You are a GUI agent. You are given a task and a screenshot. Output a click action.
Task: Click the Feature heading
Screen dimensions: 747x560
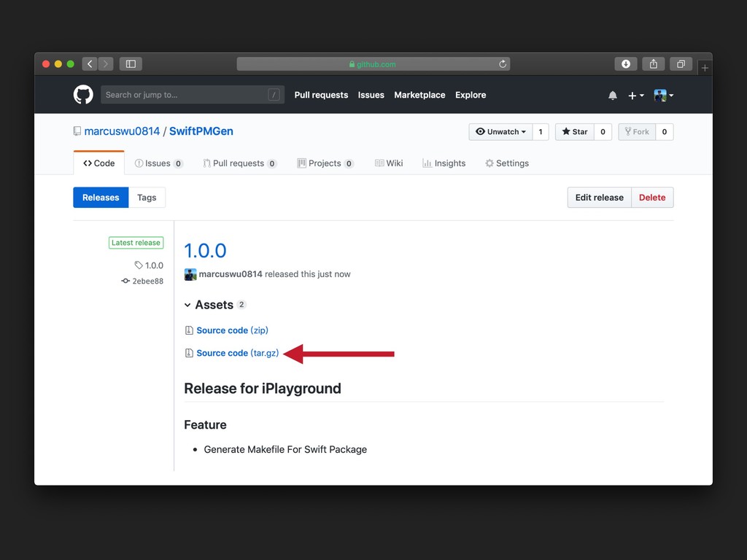click(x=205, y=425)
